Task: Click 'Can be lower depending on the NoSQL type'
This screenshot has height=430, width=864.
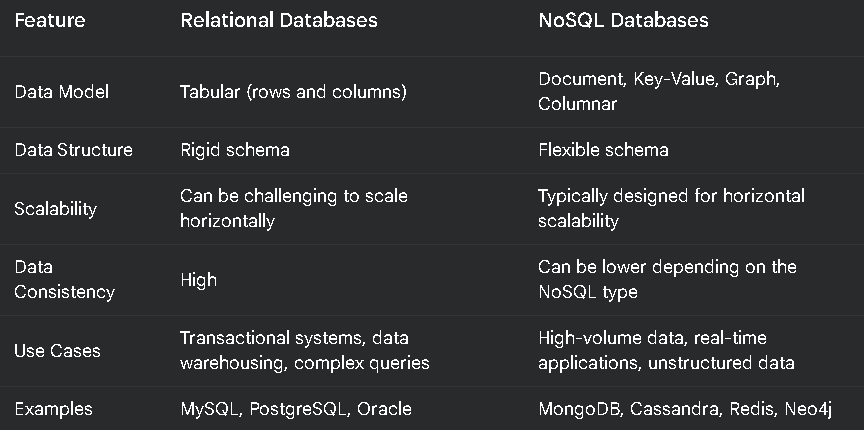Action: point(667,280)
